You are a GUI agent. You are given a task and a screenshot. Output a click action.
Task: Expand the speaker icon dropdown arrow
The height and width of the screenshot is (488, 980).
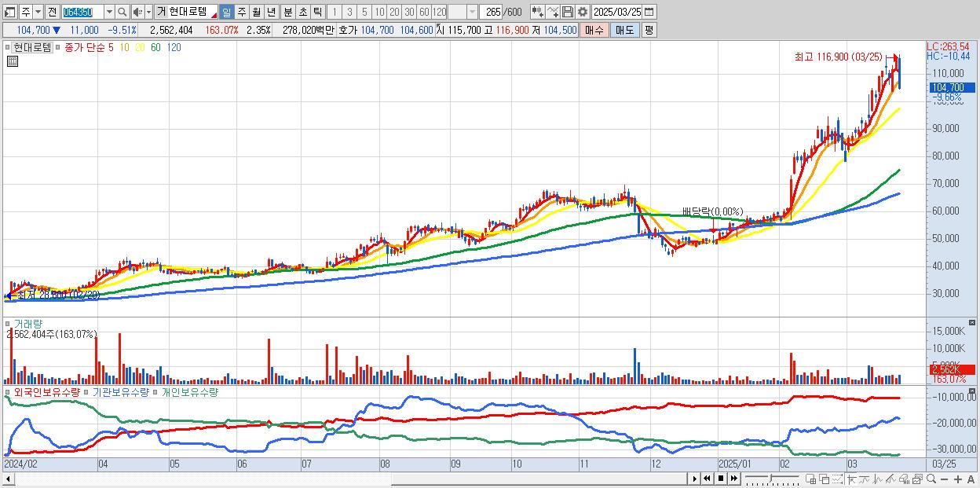(148, 12)
